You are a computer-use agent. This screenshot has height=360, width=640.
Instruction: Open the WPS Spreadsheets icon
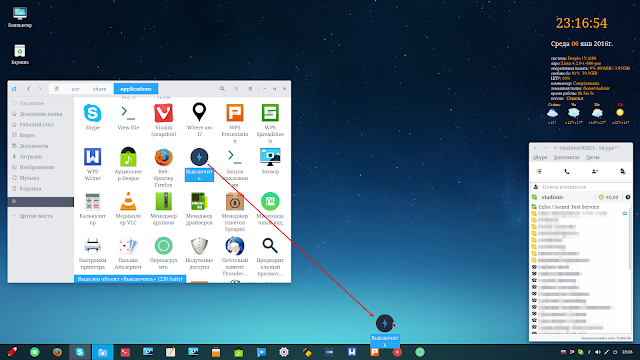click(270, 113)
